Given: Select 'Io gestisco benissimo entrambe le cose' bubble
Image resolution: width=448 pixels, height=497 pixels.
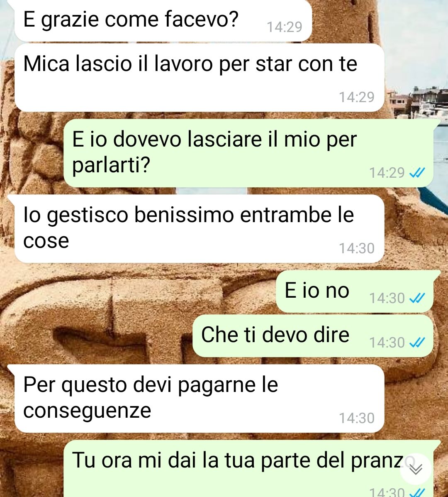Looking at the screenshot, I should click(x=200, y=229).
